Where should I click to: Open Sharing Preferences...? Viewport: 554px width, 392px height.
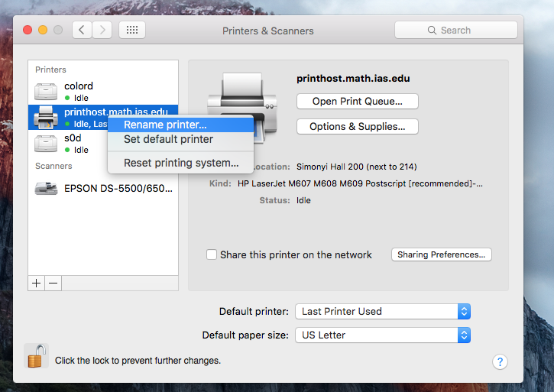click(x=442, y=254)
